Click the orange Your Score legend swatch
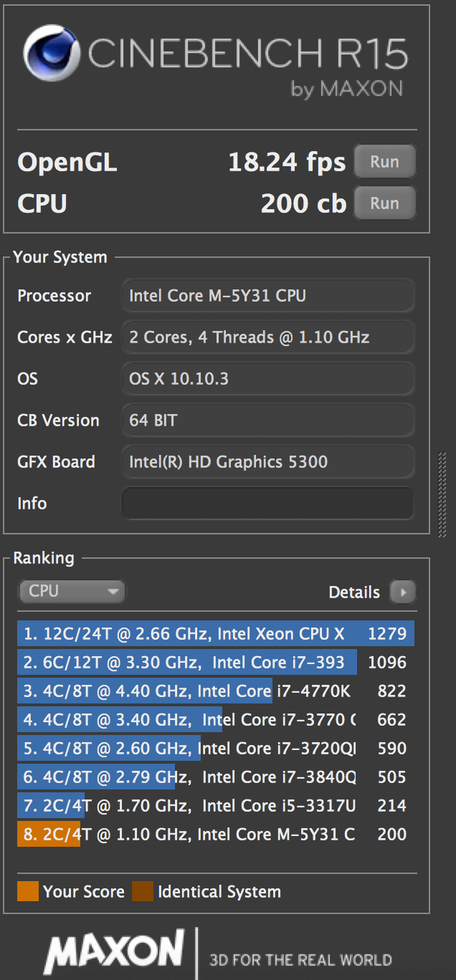Screen dimensions: 456x980 [28, 892]
